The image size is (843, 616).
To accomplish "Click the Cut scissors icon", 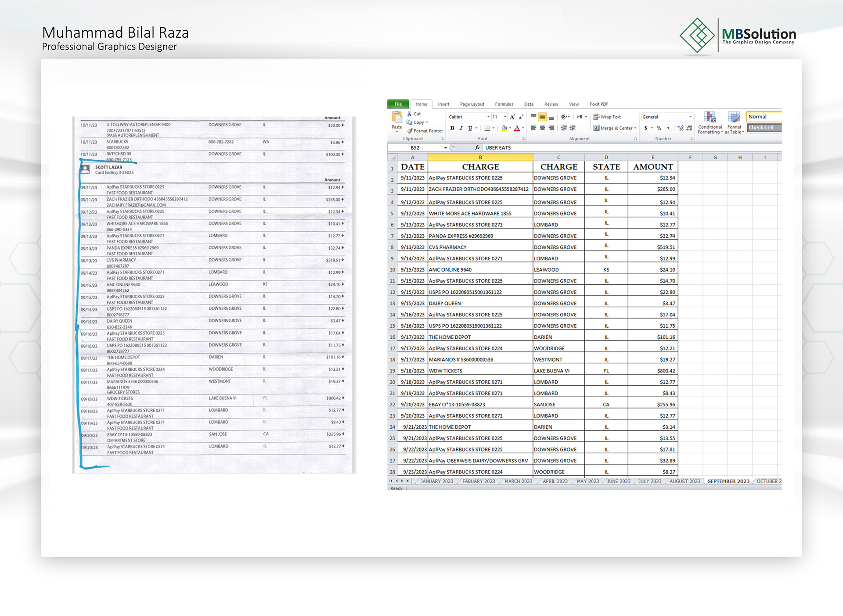I will pyautogui.click(x=409, y=114).
